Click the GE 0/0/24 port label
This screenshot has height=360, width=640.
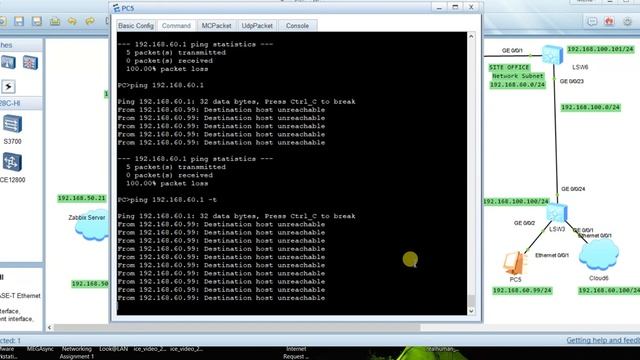click(573, 189)
